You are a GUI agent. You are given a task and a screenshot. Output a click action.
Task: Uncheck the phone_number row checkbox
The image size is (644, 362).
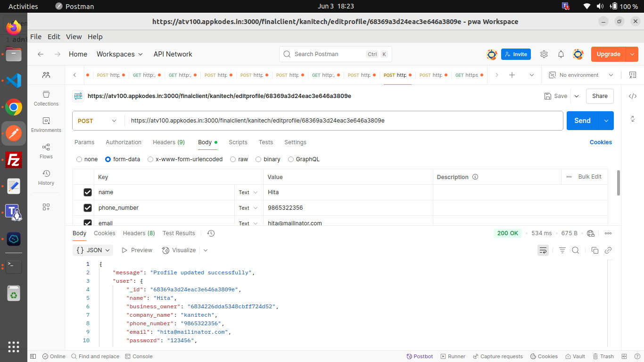tap(87, 208)
